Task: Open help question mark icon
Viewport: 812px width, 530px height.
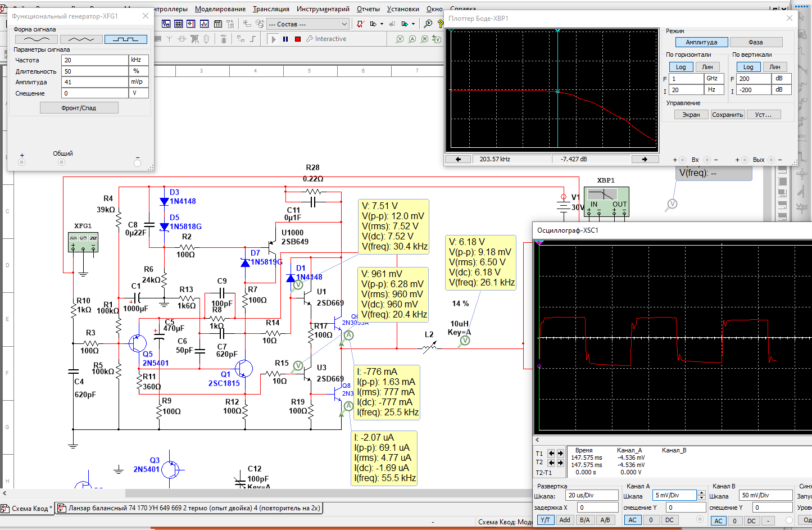Action: [x=440, y=24]
